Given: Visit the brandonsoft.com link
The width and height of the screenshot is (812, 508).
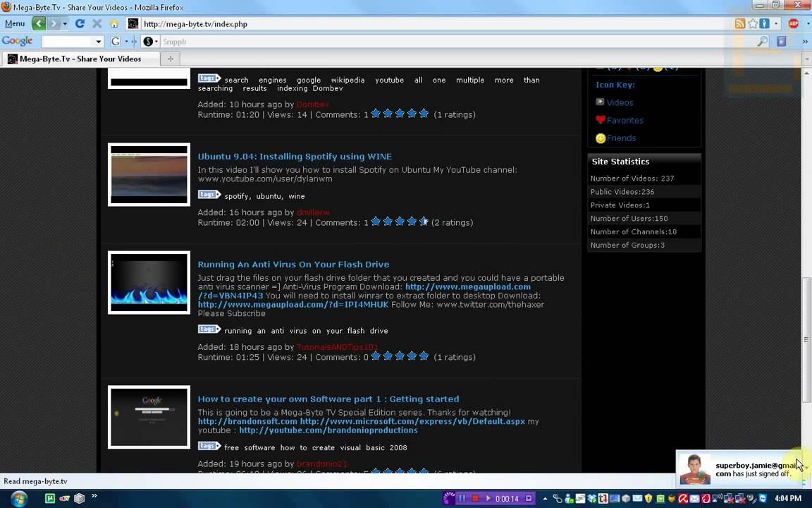Looking at the screenshot, I should click(x=247, y=421).
